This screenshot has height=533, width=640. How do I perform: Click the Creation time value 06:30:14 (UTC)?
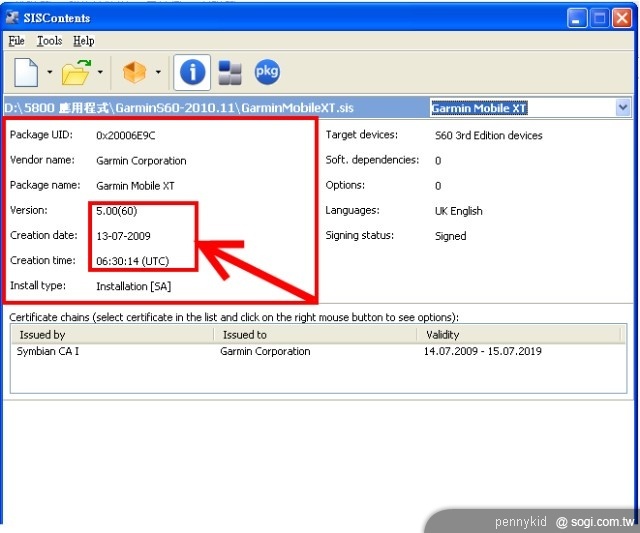[133, 261]
